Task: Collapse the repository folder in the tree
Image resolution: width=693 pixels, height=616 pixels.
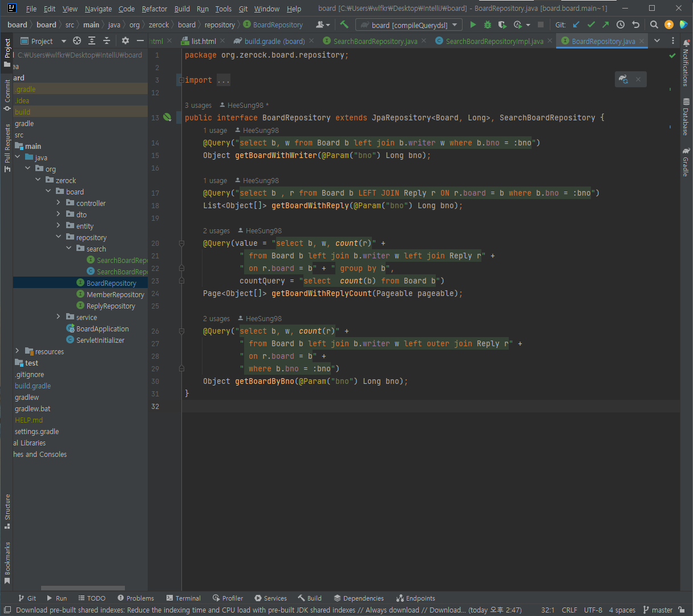Action: tap(59, 237)
